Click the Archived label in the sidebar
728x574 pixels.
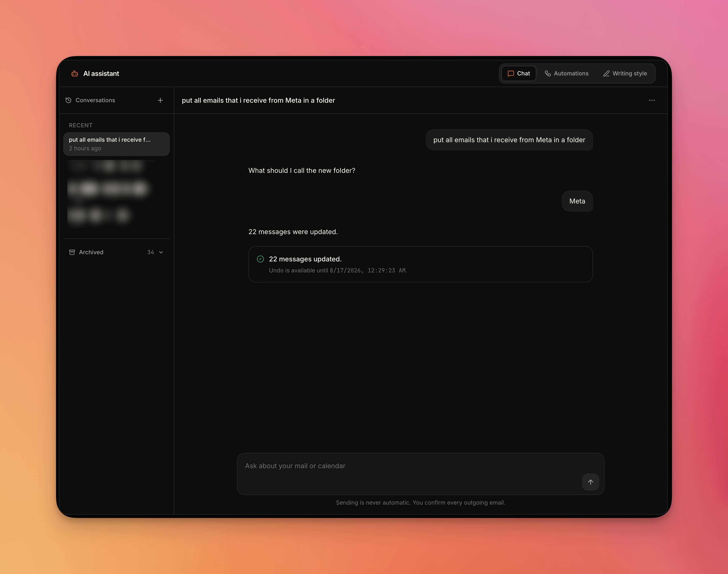(x=91, y=252)
